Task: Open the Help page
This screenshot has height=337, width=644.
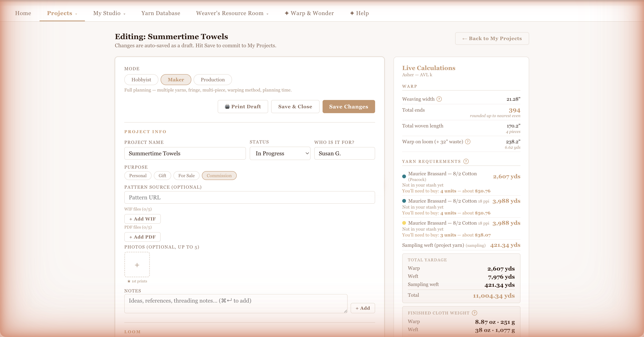Action: (x=359, y=13)
